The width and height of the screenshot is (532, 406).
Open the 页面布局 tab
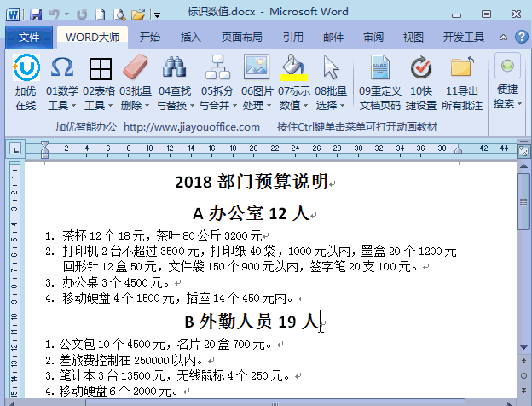pos(242,37)
